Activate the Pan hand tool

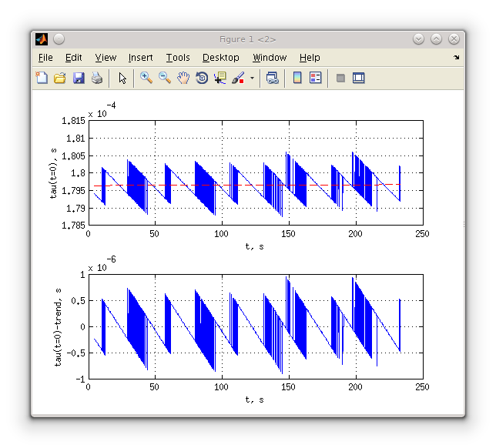click(183, 78)
